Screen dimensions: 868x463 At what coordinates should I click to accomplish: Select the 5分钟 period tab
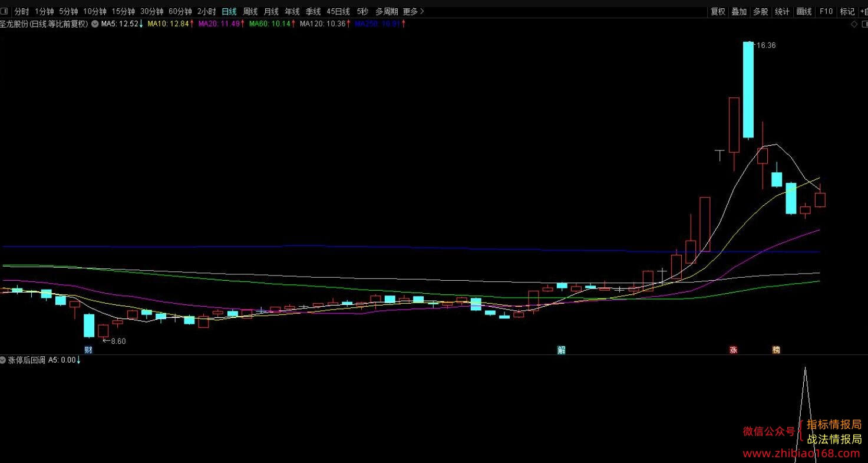68,11
